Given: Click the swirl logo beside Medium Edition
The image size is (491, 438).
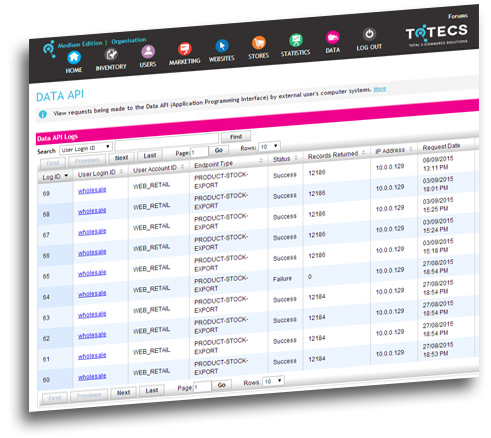Looking at the screenshot, I should [49, 49].
